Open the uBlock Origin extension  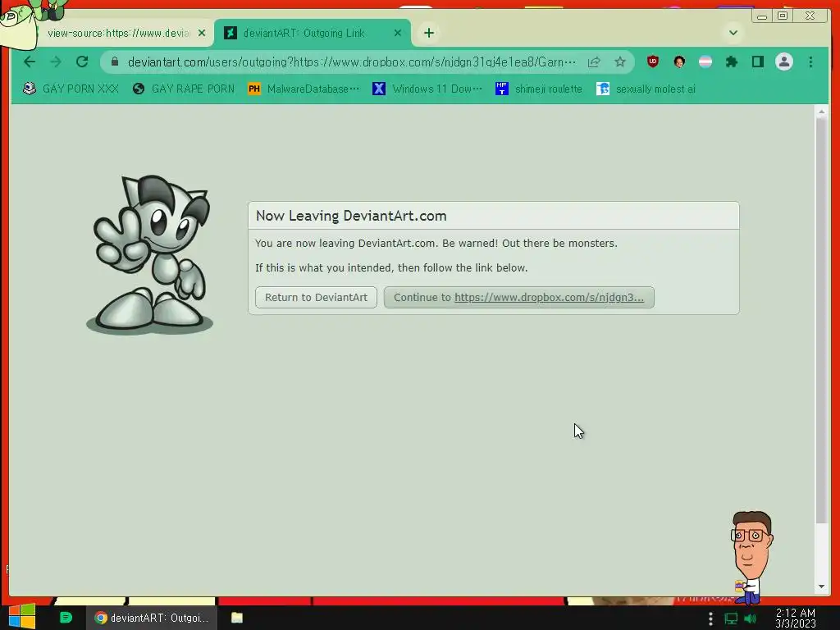coord(652,62)
